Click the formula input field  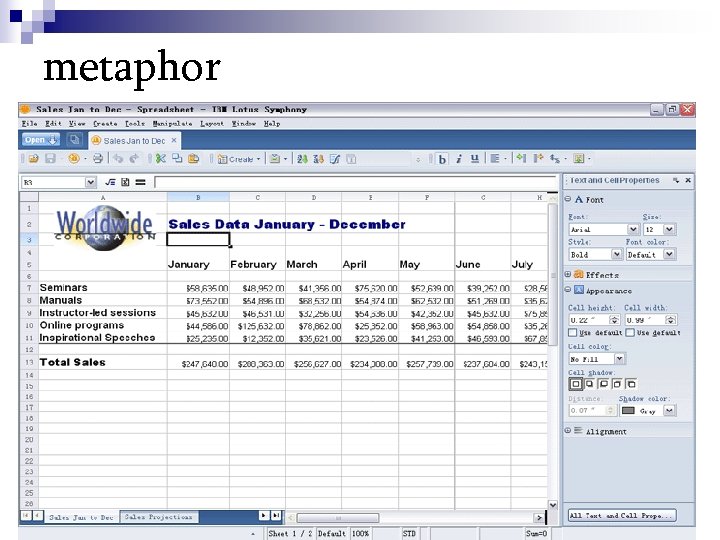pyautogui.click(x=356, y=182)
